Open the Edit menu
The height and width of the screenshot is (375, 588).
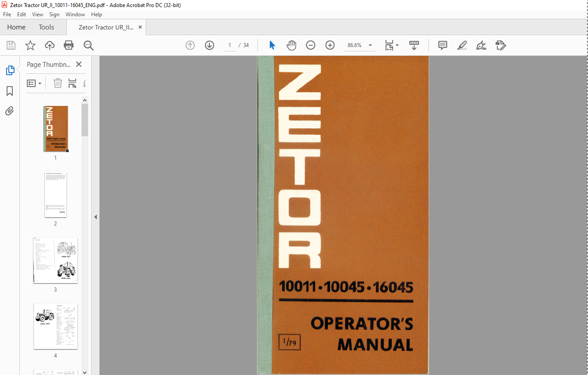[22, 15]
